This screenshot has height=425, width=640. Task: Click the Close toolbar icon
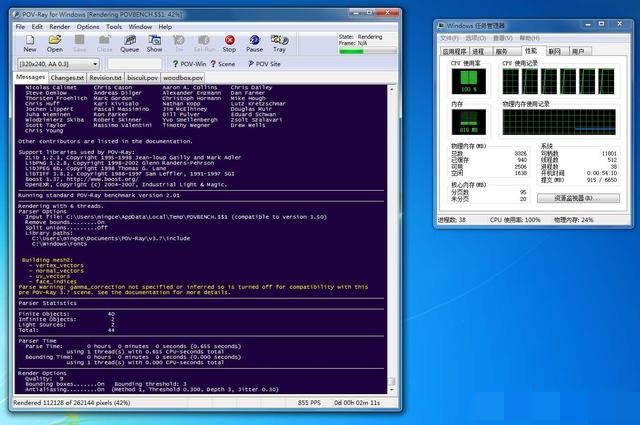(x=104, y=43)
